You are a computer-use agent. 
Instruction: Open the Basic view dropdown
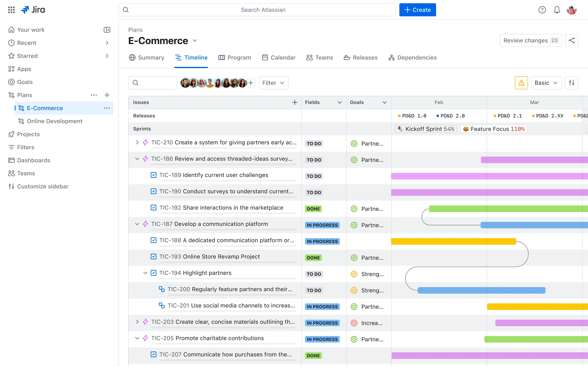click(x=546, y=83)
